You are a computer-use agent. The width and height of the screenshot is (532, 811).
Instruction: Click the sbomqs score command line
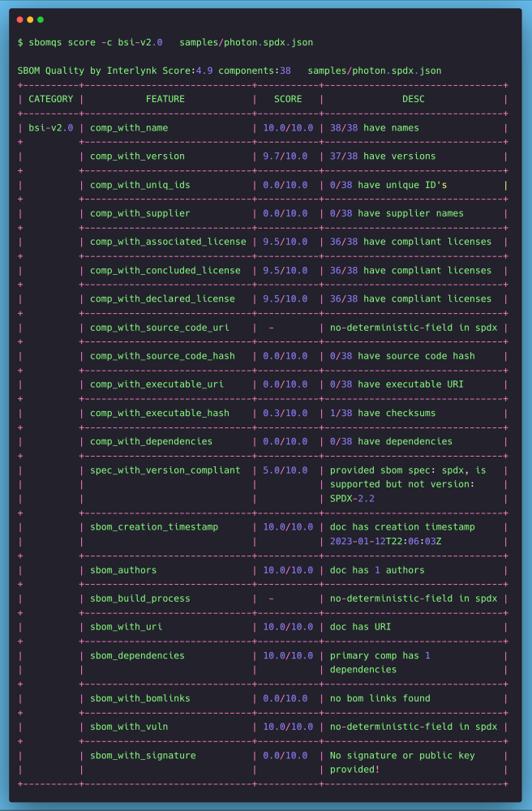(x=165, y=42)
